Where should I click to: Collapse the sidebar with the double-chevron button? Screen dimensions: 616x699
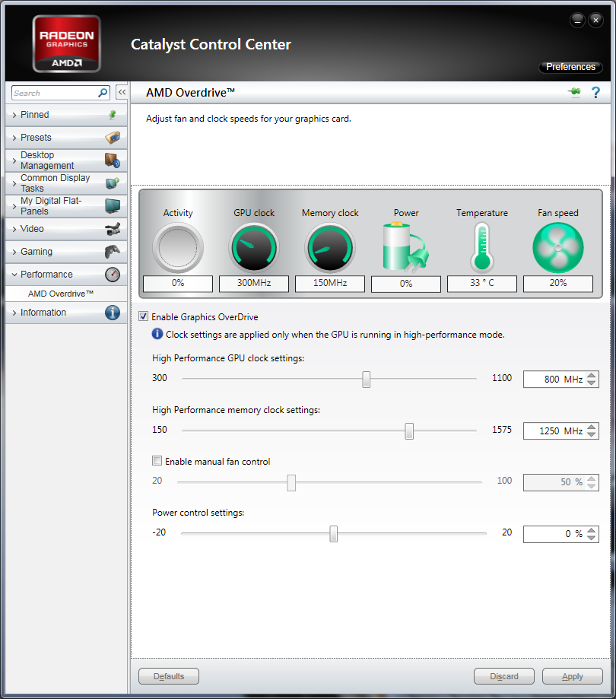point(122,92)
